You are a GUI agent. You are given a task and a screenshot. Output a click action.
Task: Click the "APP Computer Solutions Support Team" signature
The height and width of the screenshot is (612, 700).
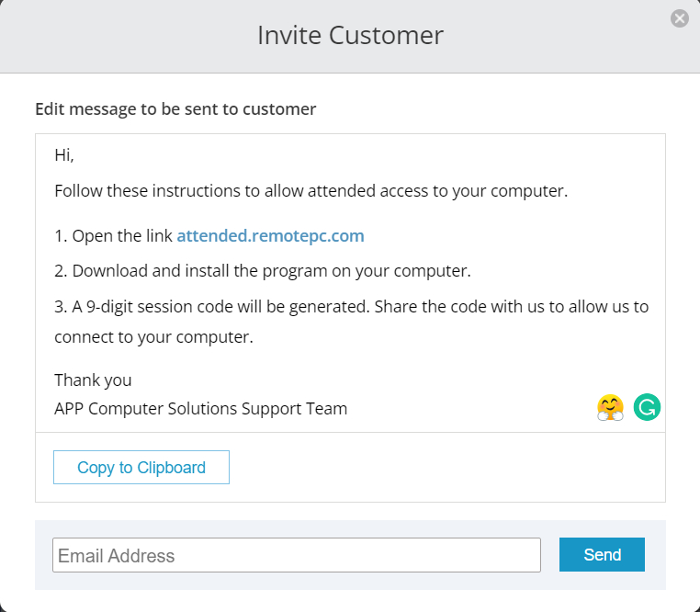point(200,409)
